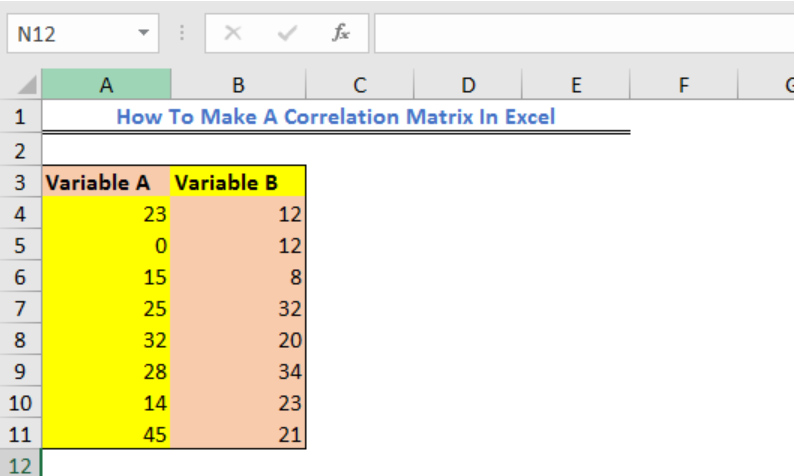The height and width of the screenshot is (476, 796).
Task: Click the Enter checkmark icon in formula bar
Action: (x=287, y=33)
